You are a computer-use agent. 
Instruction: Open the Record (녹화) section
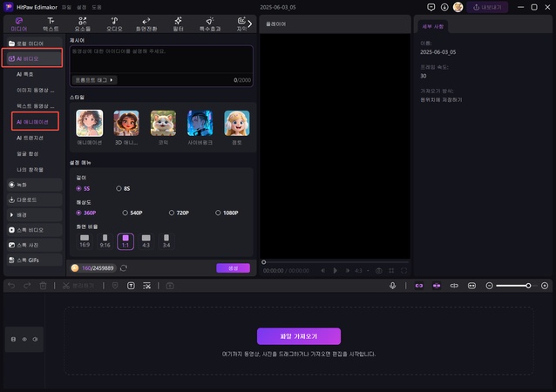coord(34,185)
